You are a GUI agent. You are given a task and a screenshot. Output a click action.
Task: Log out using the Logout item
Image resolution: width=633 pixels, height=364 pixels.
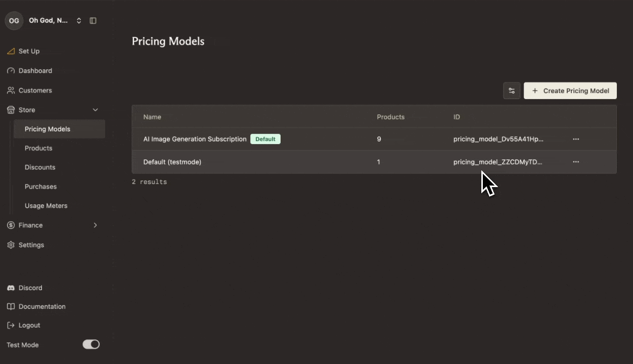(x=29, y=325)
